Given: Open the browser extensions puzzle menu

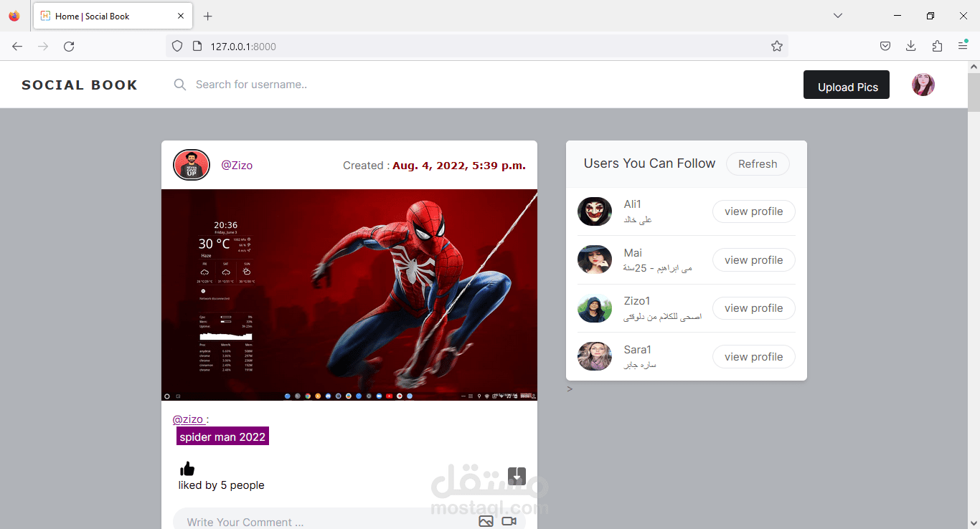Looking at the screenshot, I should tap(937, 46).
